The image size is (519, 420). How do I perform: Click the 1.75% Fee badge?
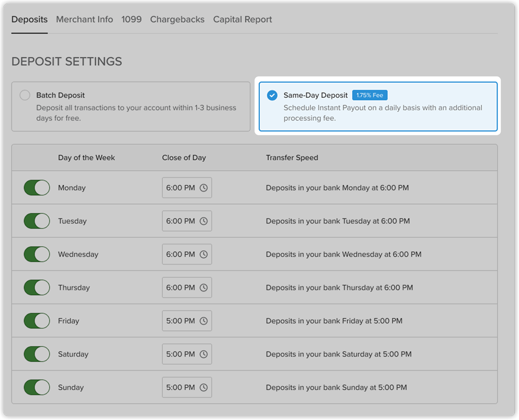click(370, 95)
